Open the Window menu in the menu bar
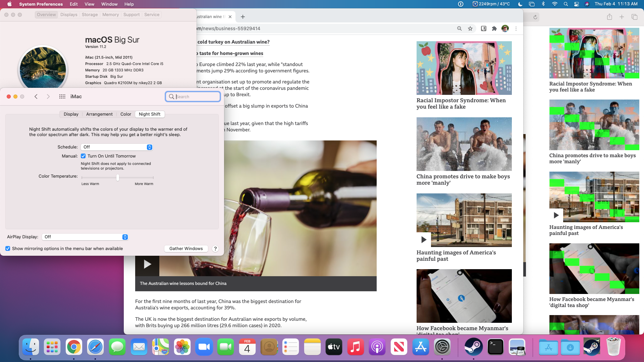The width and height of the screenshot is (644, 362). pyautogui.click(x=109, y=4)
